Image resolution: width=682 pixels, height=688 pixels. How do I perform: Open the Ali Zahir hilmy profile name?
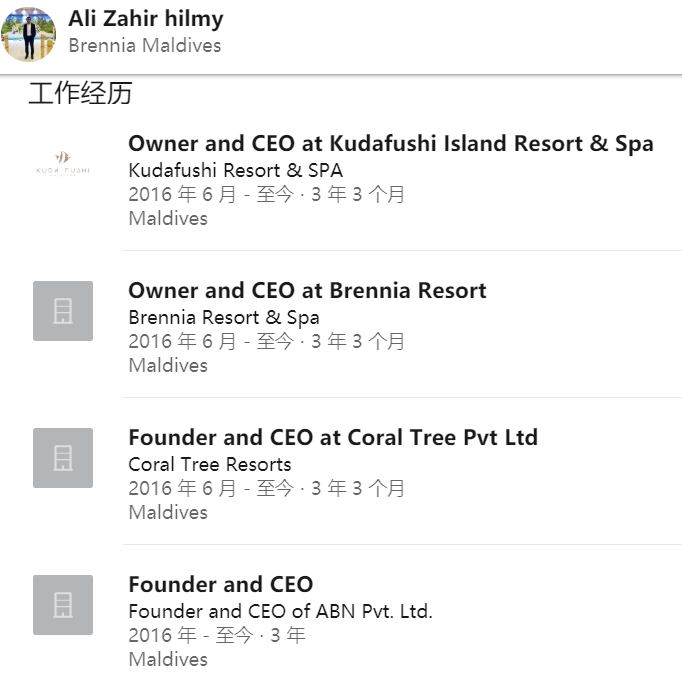tap(146, 19)
